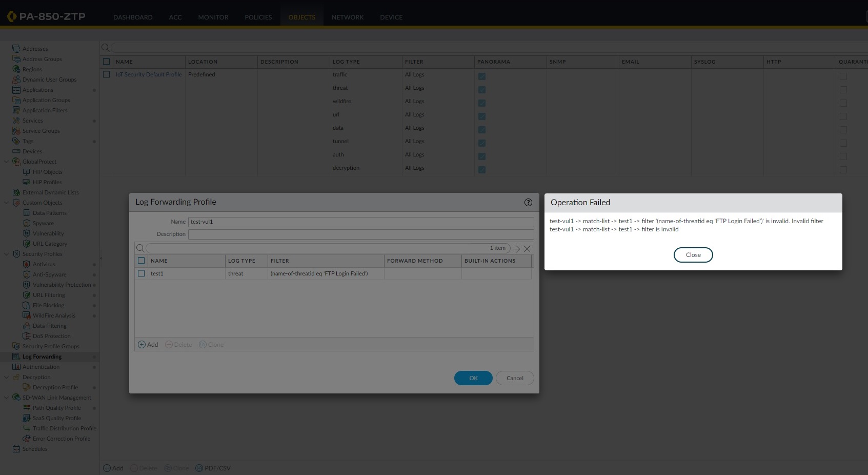
Task: Collapse the GlobalProtect tree node
Action: (7, 162)
